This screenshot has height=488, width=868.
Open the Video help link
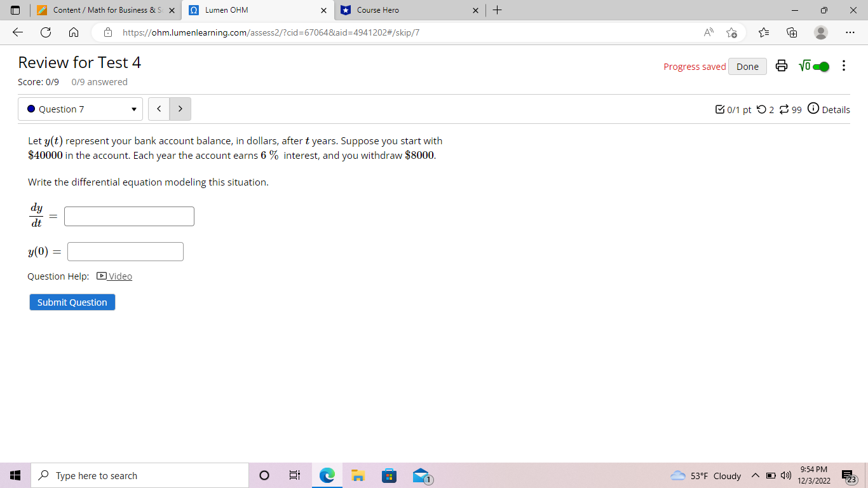pos(114,276)
